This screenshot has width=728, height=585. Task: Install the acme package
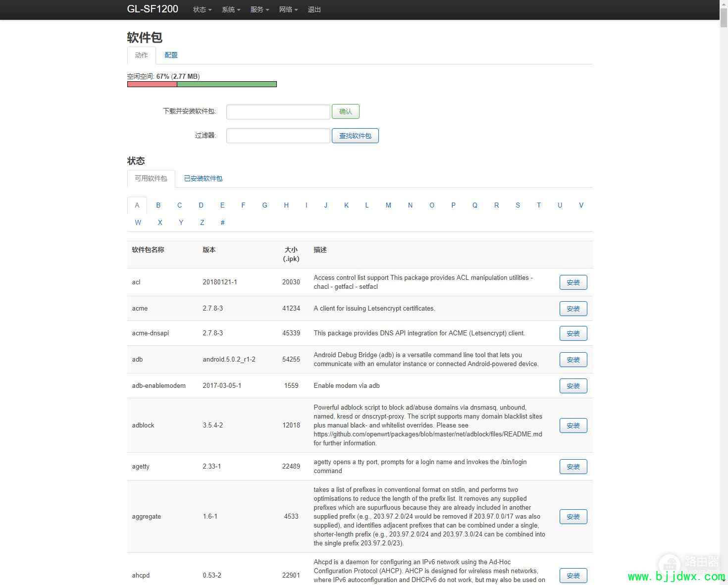pyautogui.click(x=573, y=309)
